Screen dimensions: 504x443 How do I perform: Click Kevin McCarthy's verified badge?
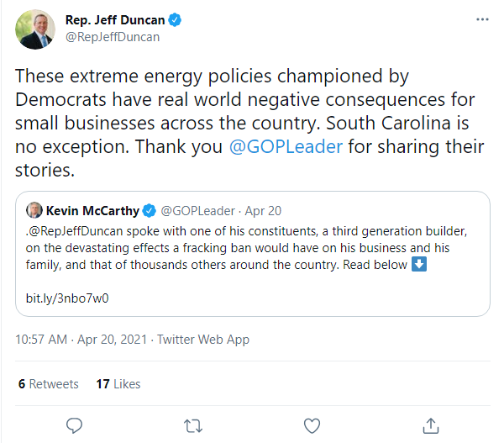click(149, 210)
